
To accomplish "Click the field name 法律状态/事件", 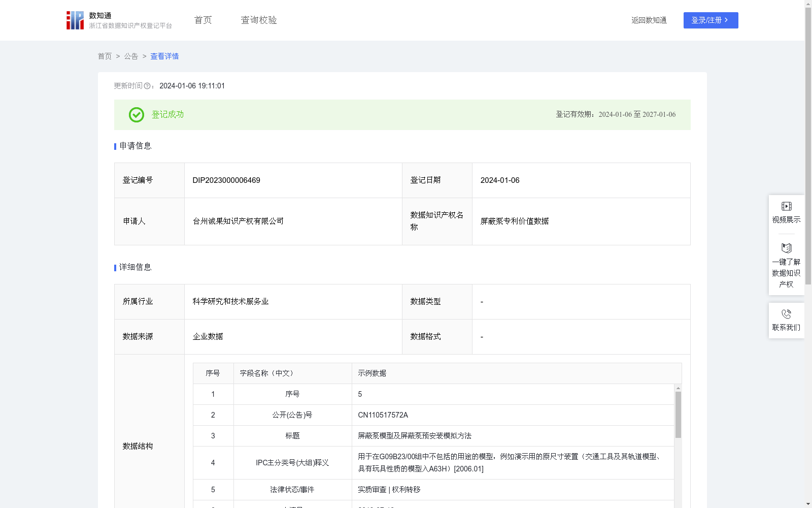I will pyautogui.click(x=292, y=490).
